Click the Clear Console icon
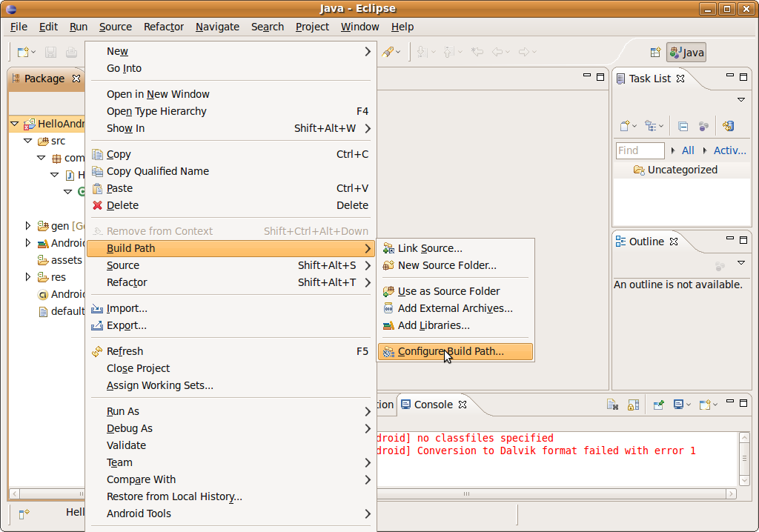 (612, 405)
